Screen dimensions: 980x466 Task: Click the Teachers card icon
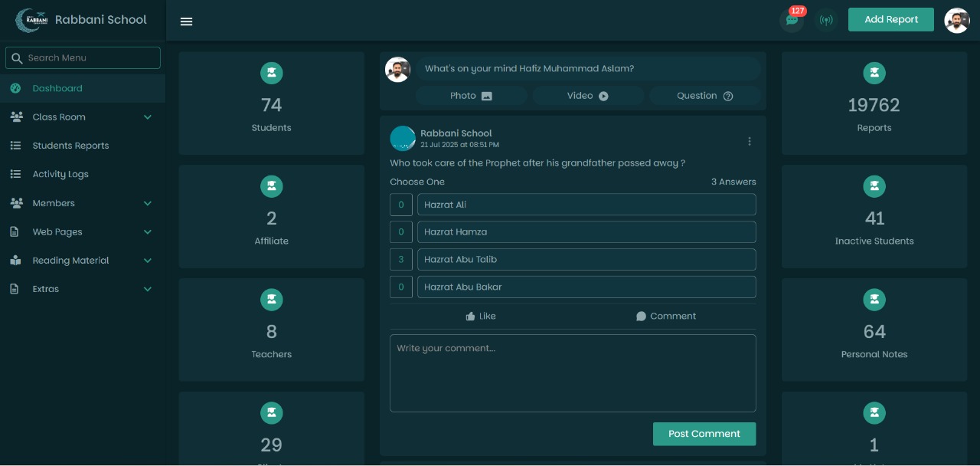(x=272, y=300)
